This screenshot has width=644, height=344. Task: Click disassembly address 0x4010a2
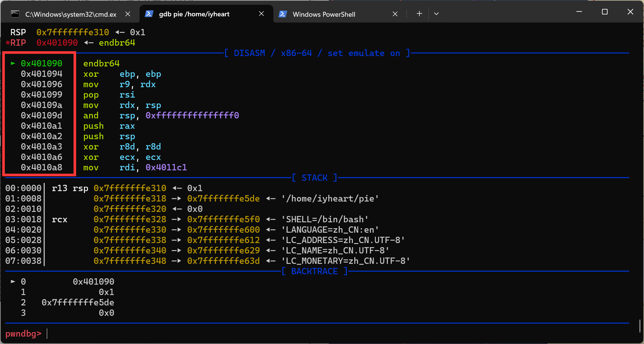42,136
